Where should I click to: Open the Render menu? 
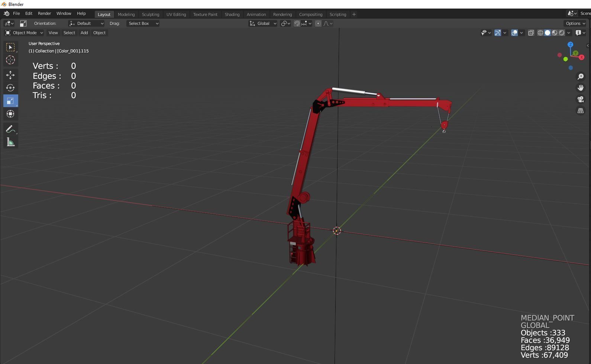point(44,13)
